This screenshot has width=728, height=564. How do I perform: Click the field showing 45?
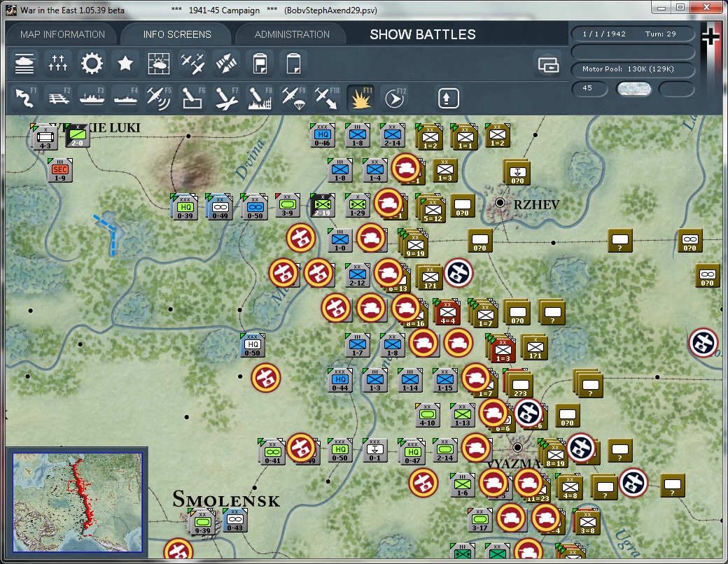tap(589, 88)
